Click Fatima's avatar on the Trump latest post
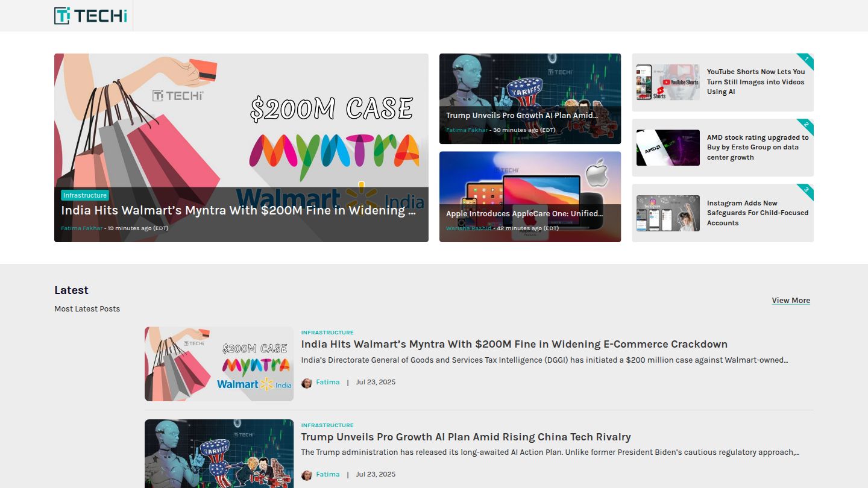The width and height of the screenshot is (868, 488). (307, 475)
